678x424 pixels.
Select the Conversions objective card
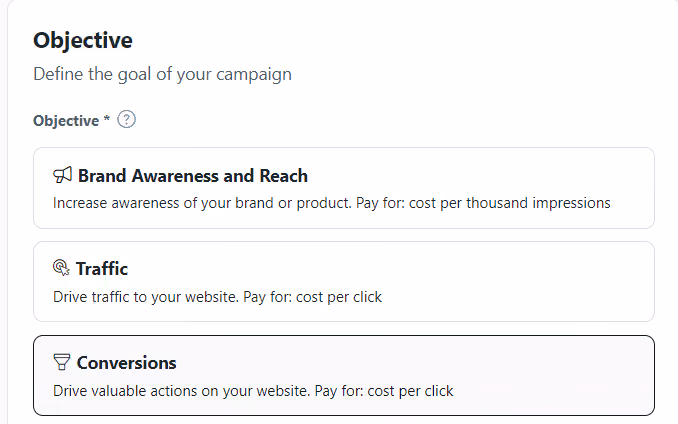pyautogui.click(x=344, y=376)
